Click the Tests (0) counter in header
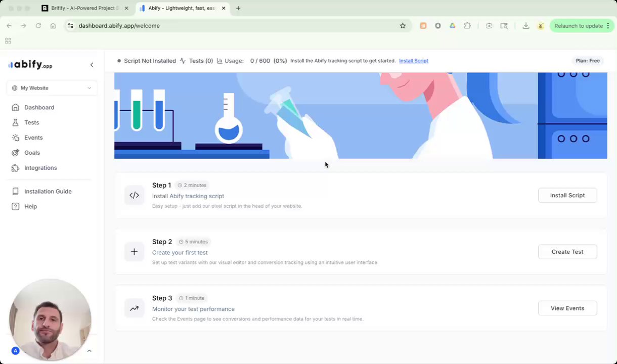 201,61
